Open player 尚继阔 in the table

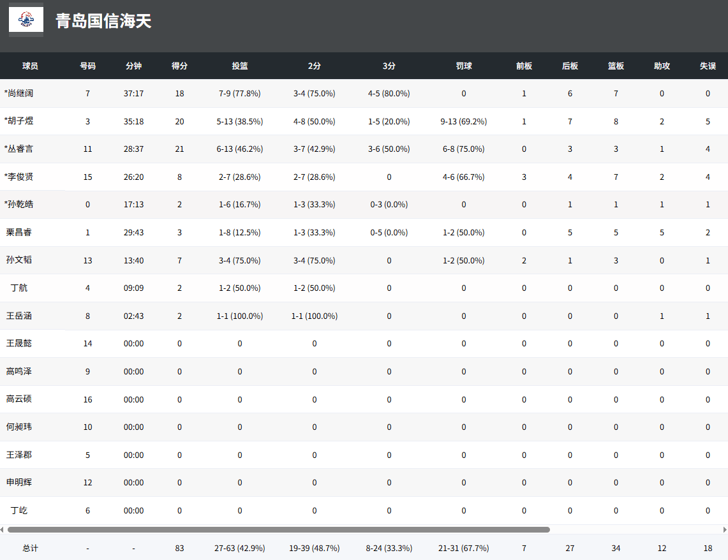[19, 93]
